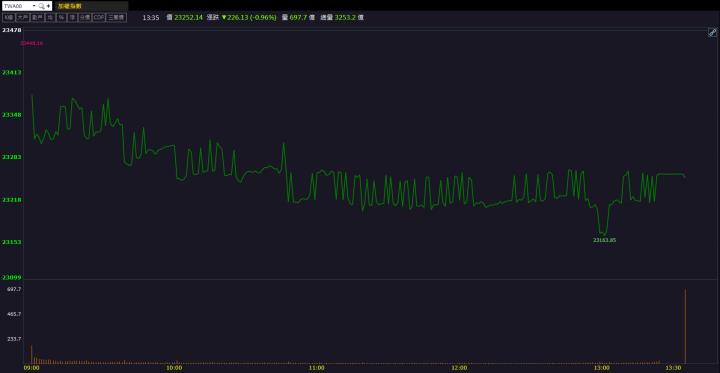Select the CDP indicator button
The image size is (720, 373).
99,17
